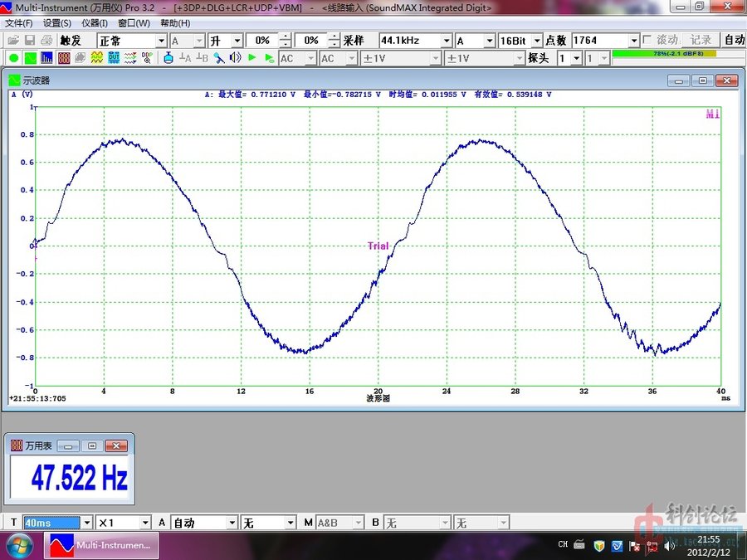Open the multimeter digits icon
This screenshot has width=747, height=560.
(x=64, y=58)
